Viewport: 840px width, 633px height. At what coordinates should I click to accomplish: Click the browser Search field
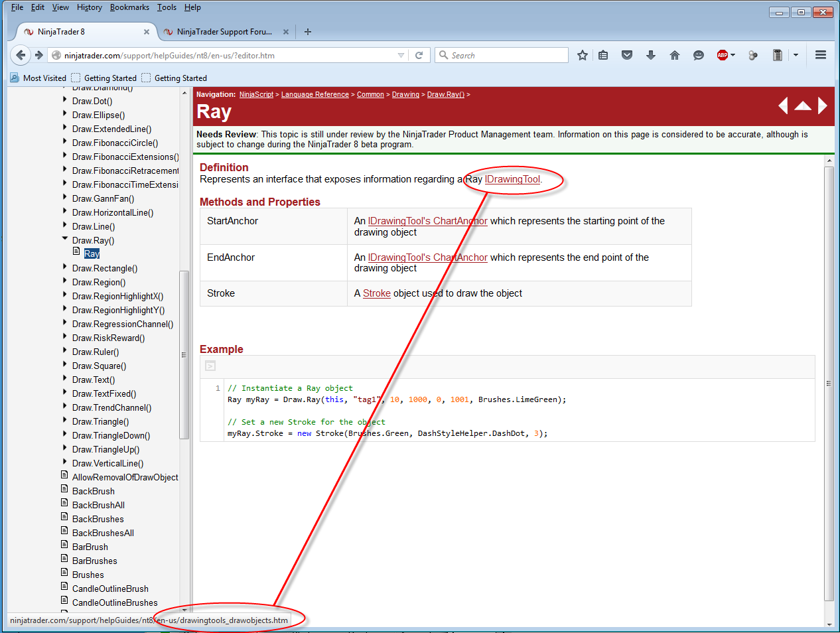[x=502, y=55]
